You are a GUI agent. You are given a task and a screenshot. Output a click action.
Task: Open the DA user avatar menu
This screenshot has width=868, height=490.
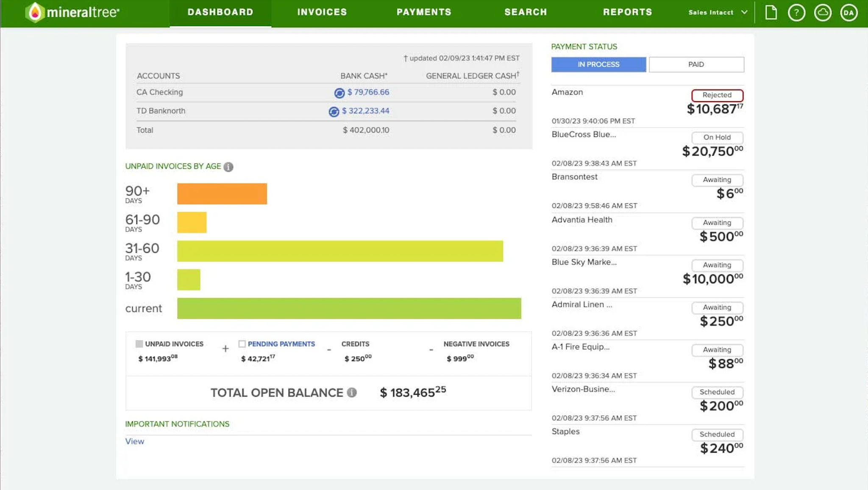pos(849,13)
